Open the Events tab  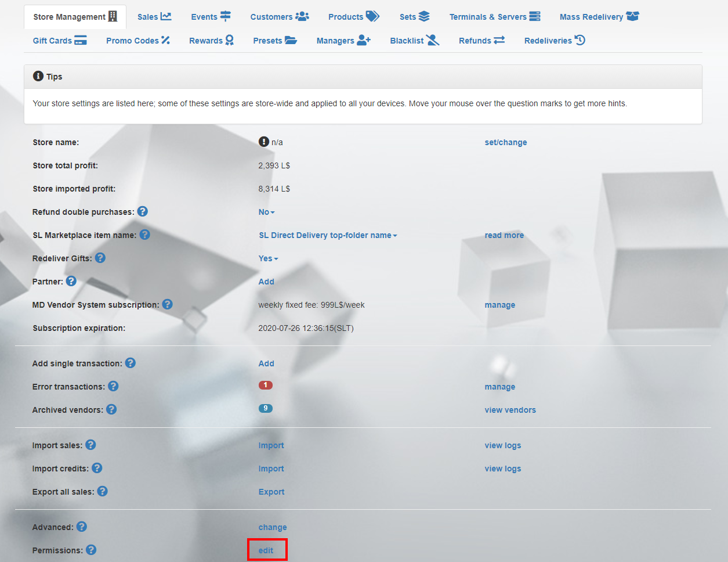(x=211, y=17)
